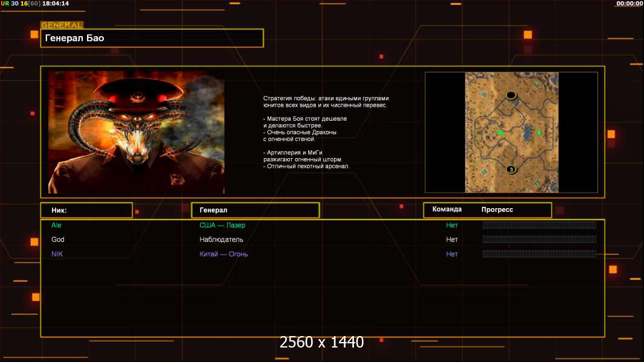Viewport: 644px width, 362px height.
Task: Click Наблюдатель entry for God
Action: tap(221, 240)
